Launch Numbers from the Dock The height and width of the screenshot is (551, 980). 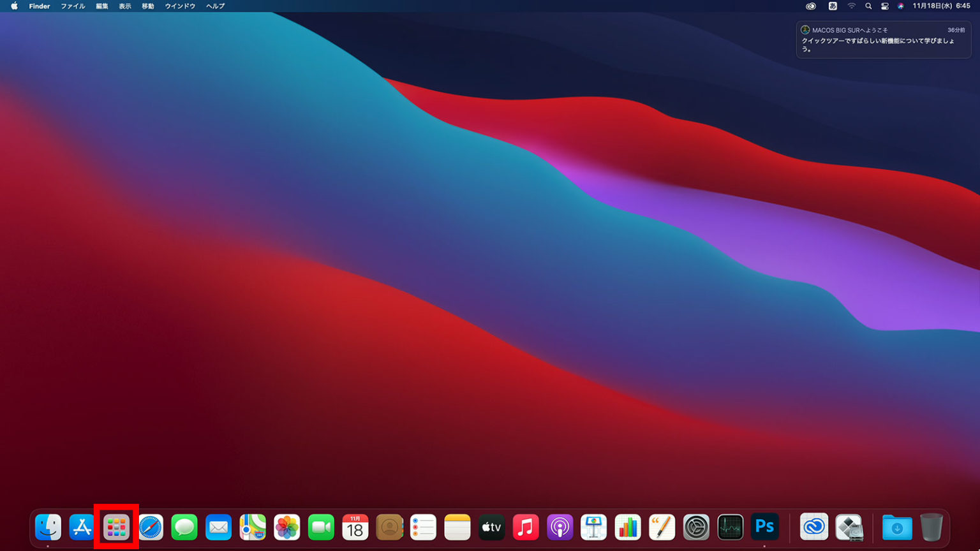point(628,527)
